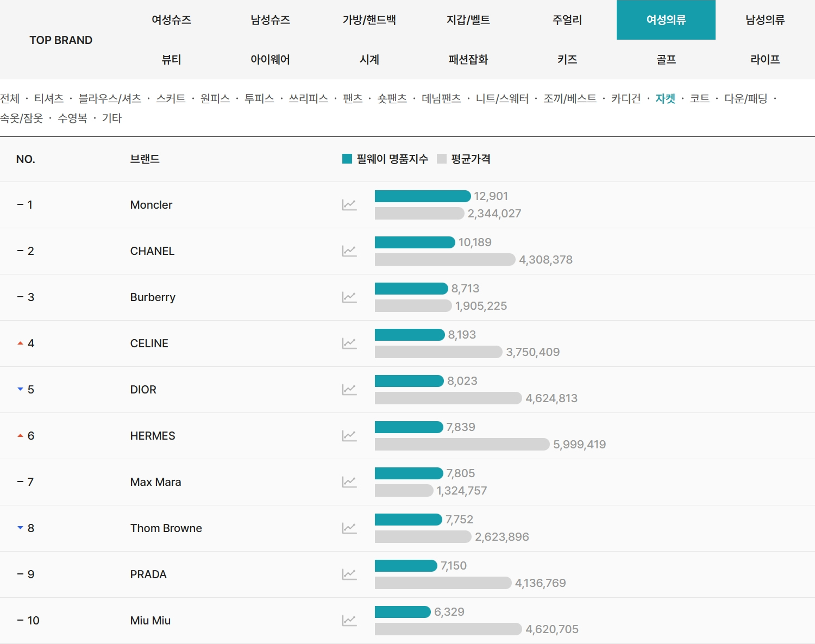The height and width of the screenshot is (644, 815).
Task: Switch to the 패션잡화 category tab
Action: tap(468, 59)
